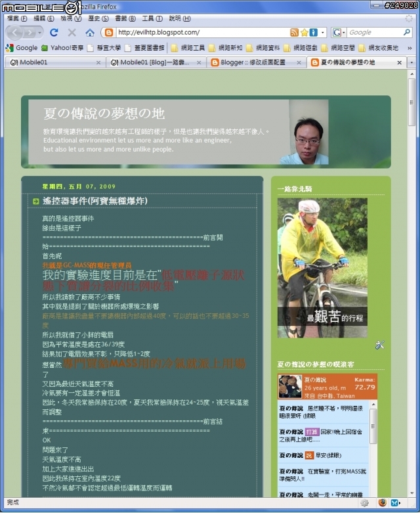This screenshot has height=513, width=420.
Task: Expand the 網路新知 bookmark folder
Action: coord(226,48)
